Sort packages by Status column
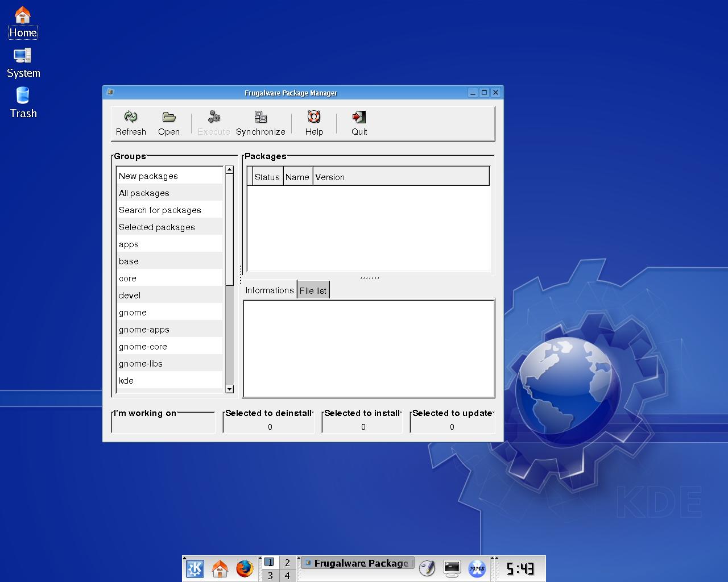 [x=267, y=177]
